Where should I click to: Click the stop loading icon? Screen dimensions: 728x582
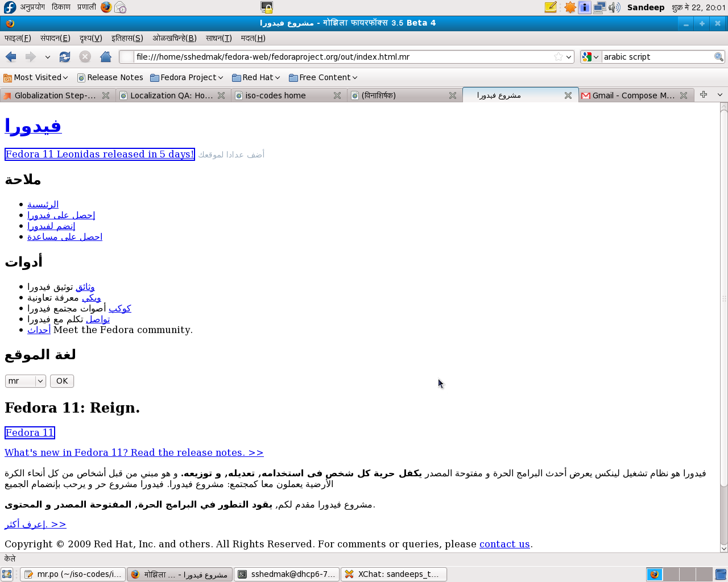point(85,57)
